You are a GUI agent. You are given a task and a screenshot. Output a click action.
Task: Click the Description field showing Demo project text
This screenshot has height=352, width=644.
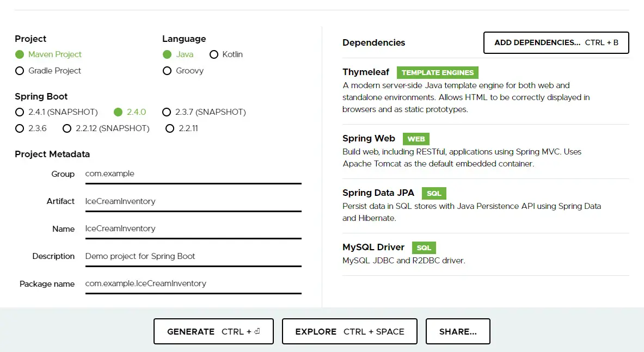coord(193,256)
